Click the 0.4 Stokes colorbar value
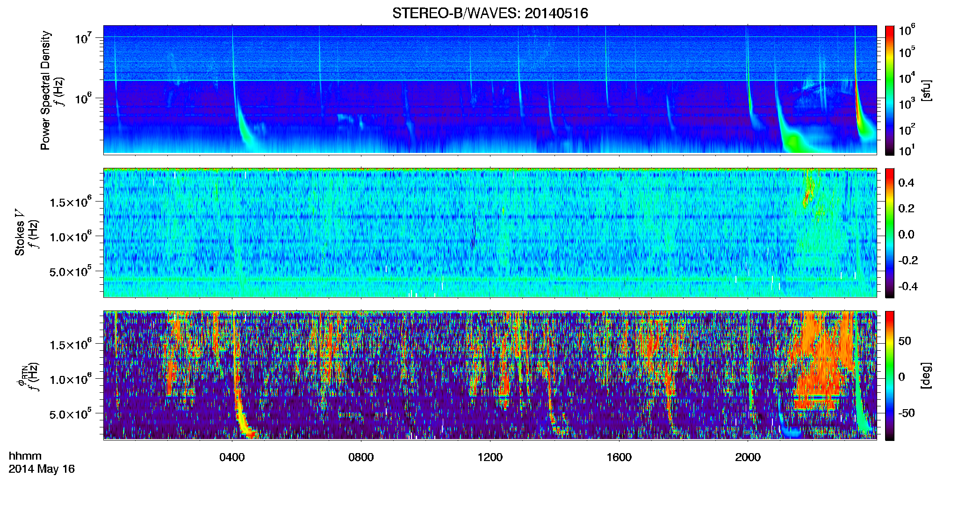Viewport: 980px width, 505px height. (906, 183)
